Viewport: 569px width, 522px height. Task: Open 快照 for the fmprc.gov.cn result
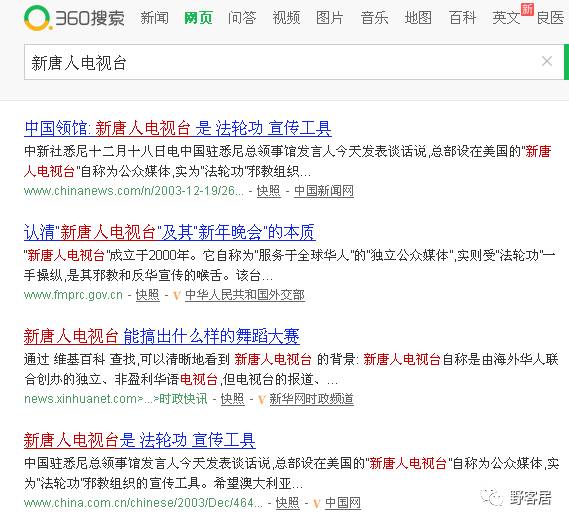(148, 295)
